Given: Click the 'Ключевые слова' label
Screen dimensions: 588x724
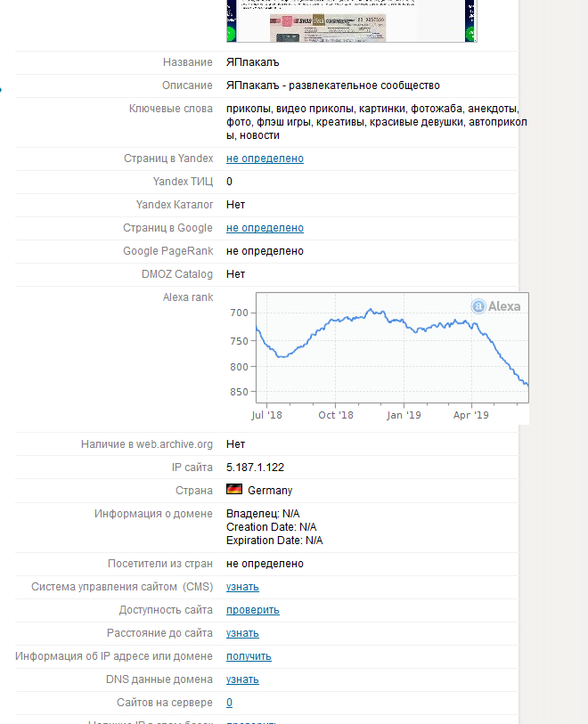Looking at the screenshot, I should 171,109.
